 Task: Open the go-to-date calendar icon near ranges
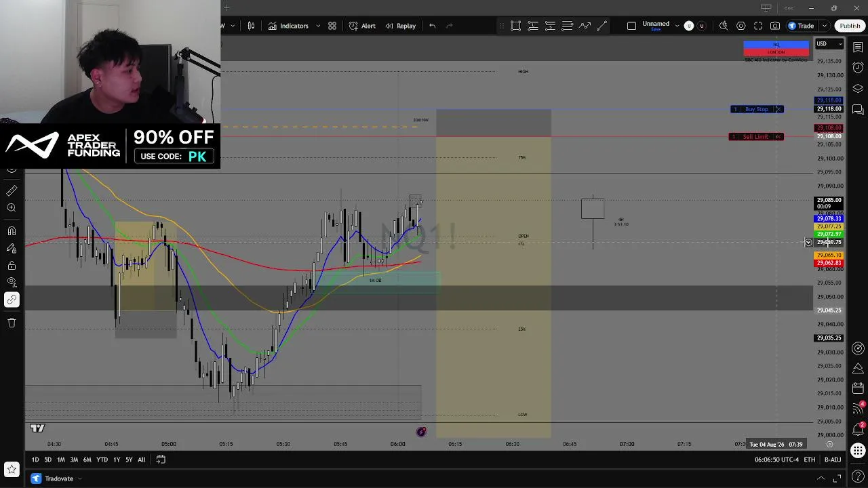[161, 460]
